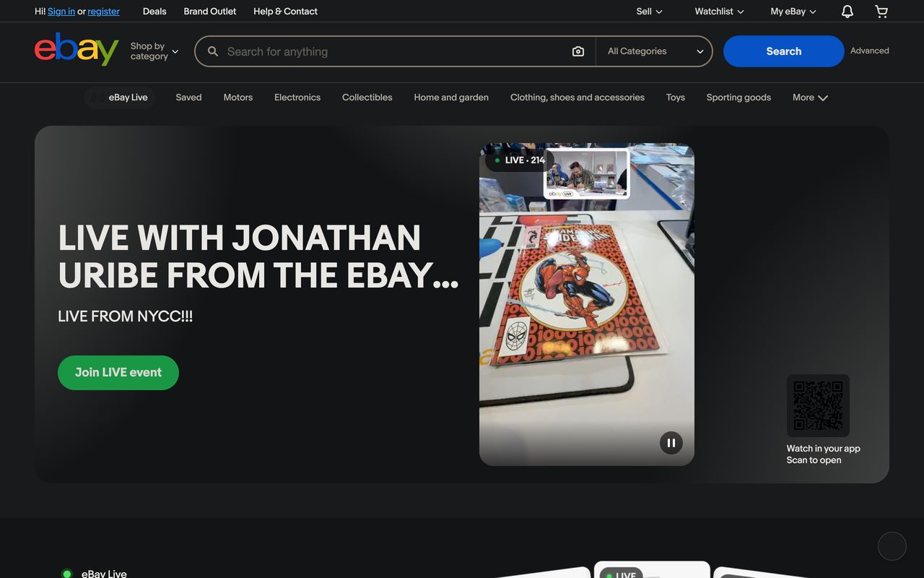
Task: Go to Saved
Action: tap(188, 98)
